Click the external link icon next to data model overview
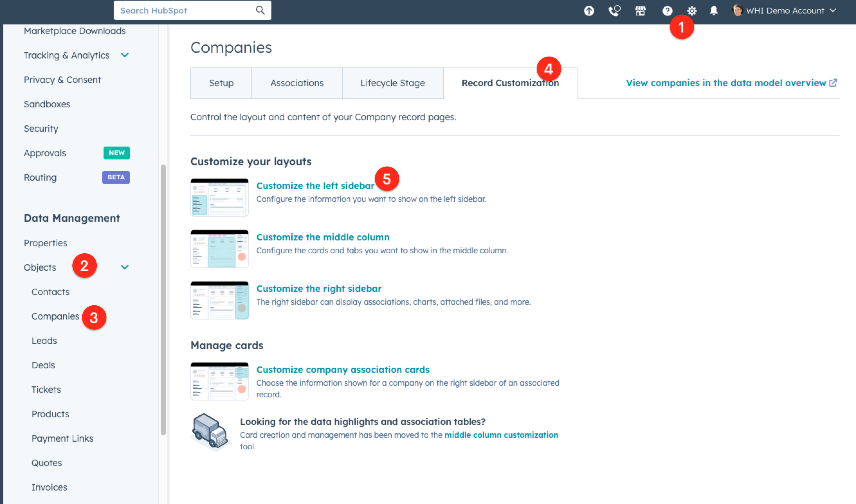856x504 pixels. point(834,83)
